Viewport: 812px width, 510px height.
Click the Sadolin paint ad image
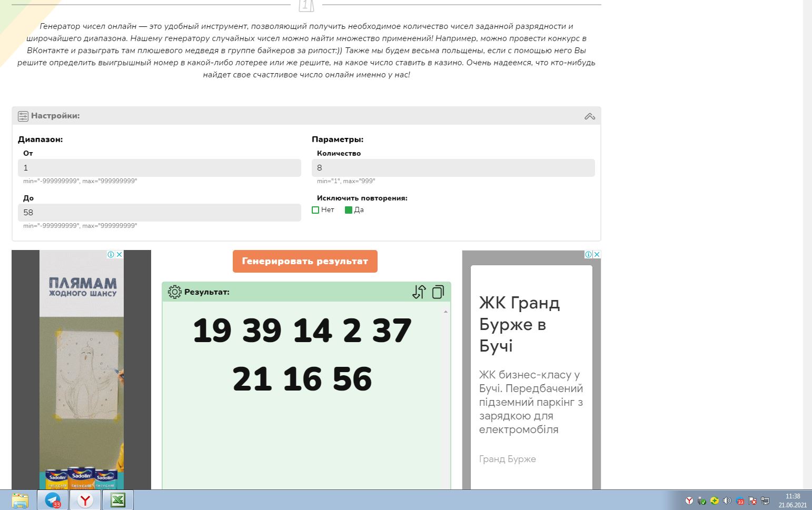82,369
